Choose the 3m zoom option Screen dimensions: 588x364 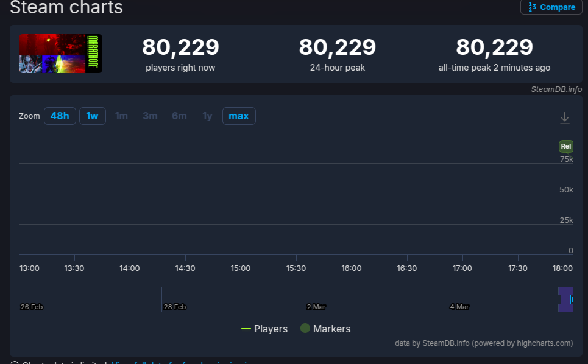[150, 116]
